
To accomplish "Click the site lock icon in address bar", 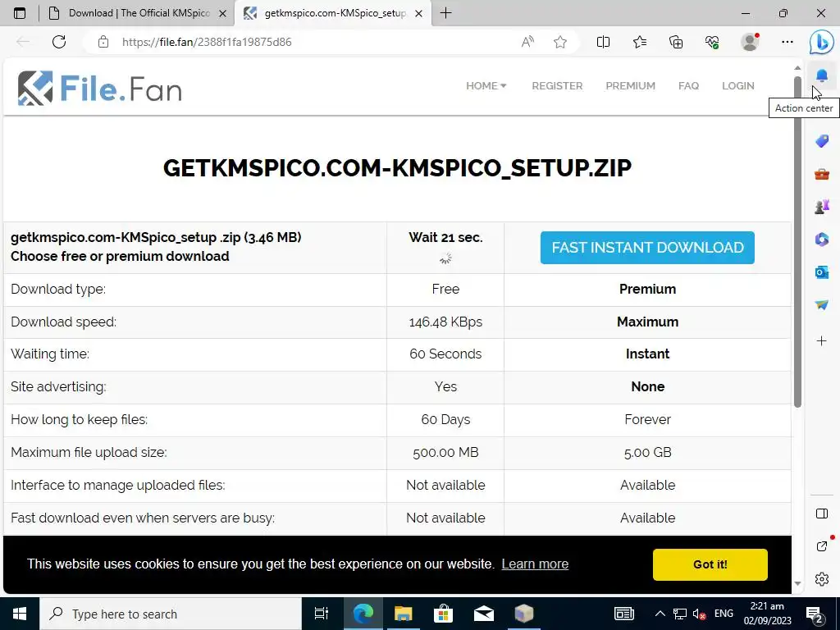I will [103, 42].
